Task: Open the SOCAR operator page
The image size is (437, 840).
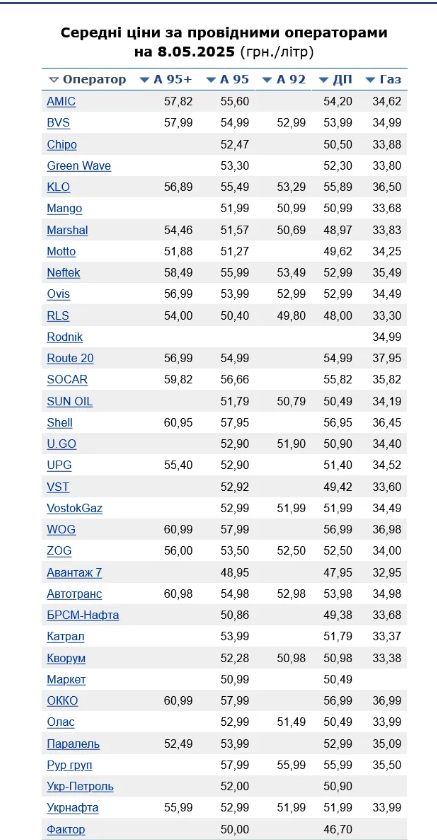Action: click(67, 380)
